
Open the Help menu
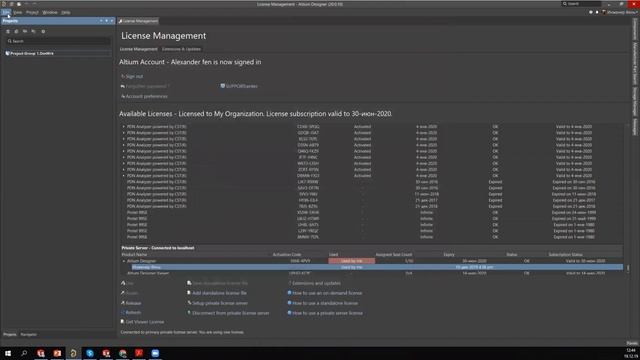click(x=66, y=12)
